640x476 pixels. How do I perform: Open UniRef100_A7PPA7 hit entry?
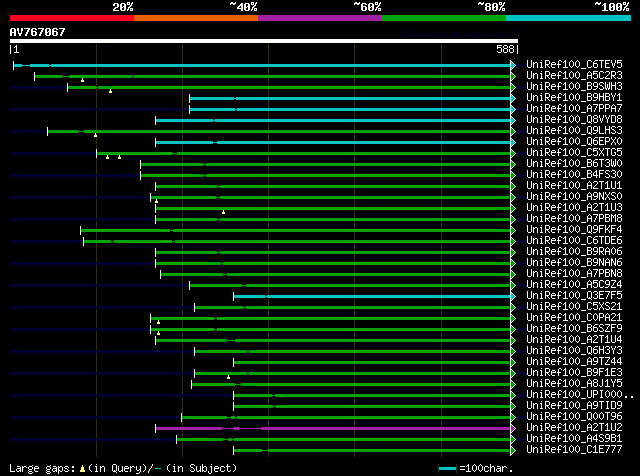point(574,109)
